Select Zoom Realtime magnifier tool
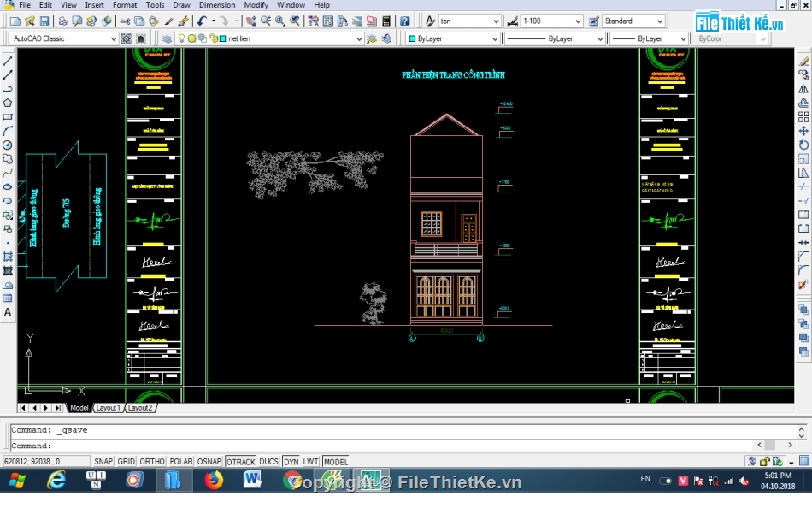The height and width of the screenshot is (508, 812). click(x=266, y=21)
